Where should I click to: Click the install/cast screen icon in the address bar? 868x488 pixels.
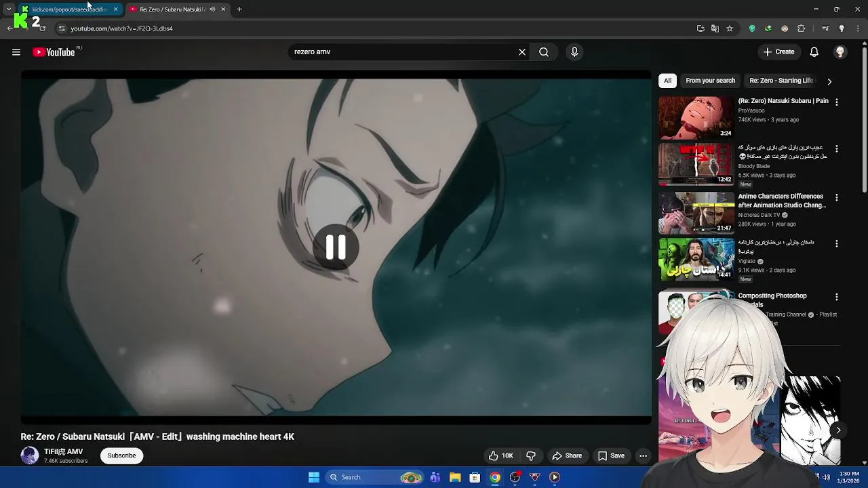[701, 28]
